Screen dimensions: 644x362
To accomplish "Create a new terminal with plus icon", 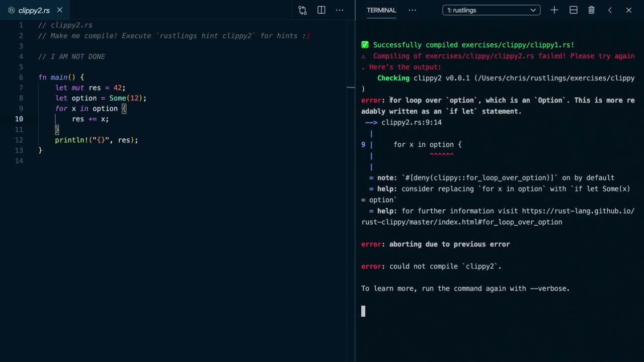I will 554,10.
